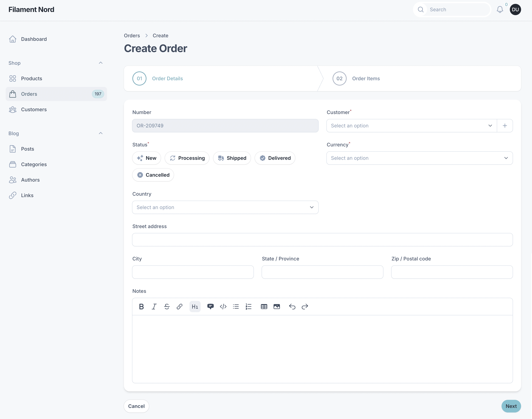This screenshot has height=419, width=532.
Task: Insert a link in Notes editor
Action: 179,306
